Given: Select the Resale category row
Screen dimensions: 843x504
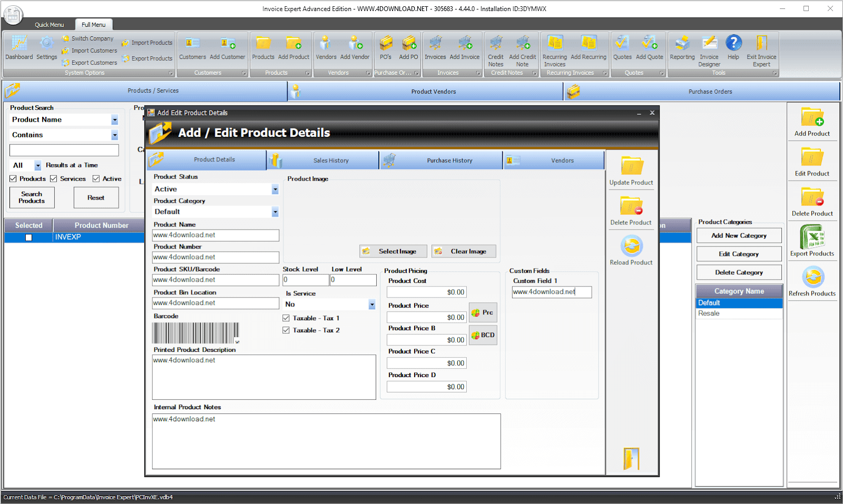Looking at the screenshot, I should (x=739, y=313).
